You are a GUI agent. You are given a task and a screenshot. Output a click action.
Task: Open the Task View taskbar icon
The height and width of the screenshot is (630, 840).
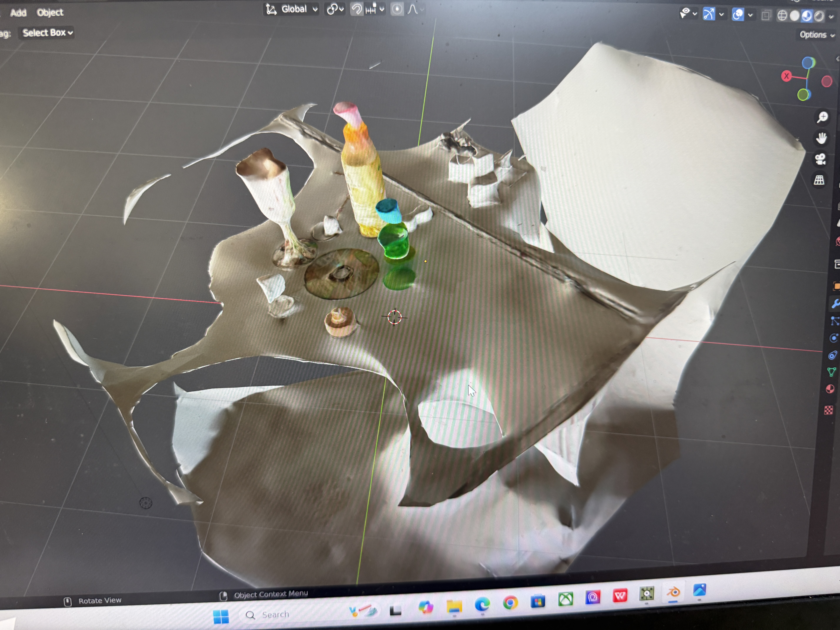click(x=396, y=610)
